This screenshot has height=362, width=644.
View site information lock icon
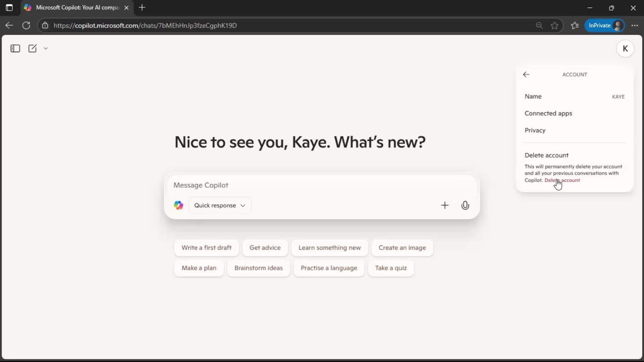(x=45, y=25)
